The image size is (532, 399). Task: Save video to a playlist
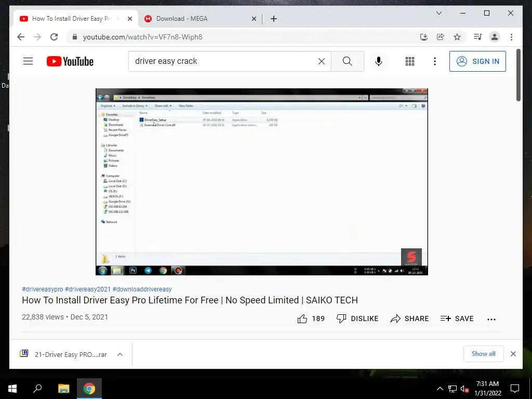point(457,318)
